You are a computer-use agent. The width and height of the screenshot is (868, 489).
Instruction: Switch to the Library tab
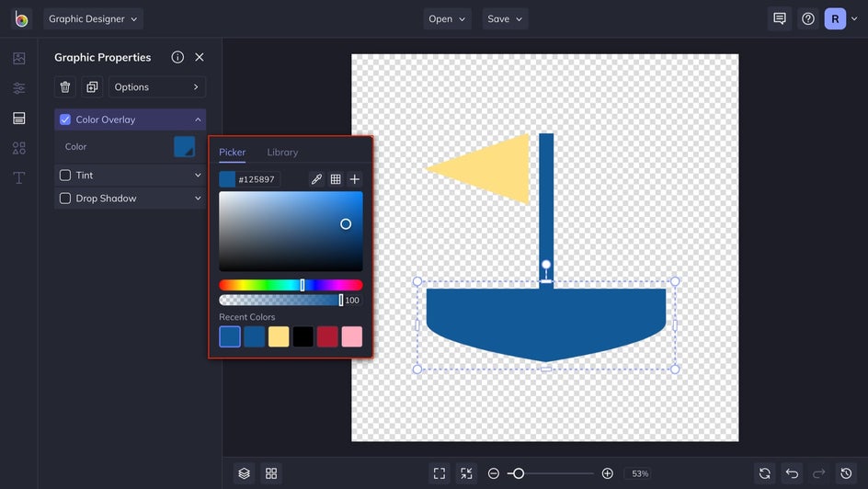click(x=282, y=152)
